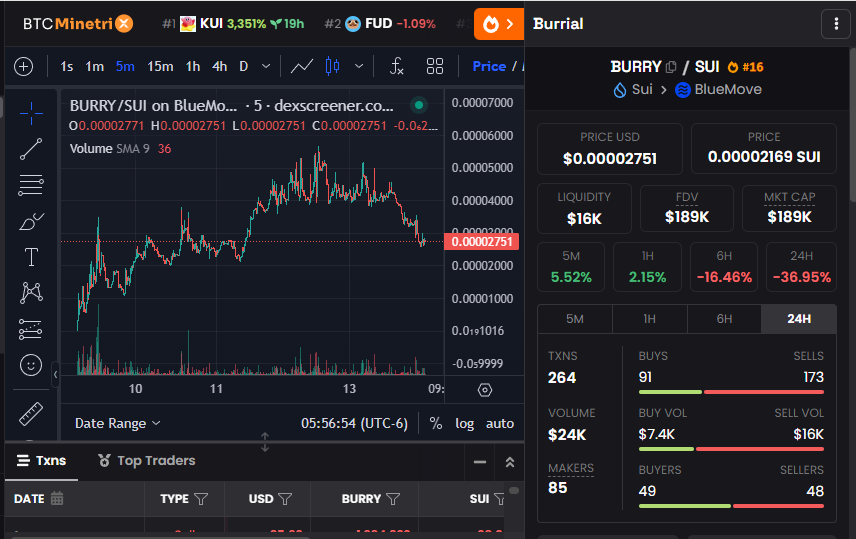Open the BTC Minetri logo link

[78, 23]
